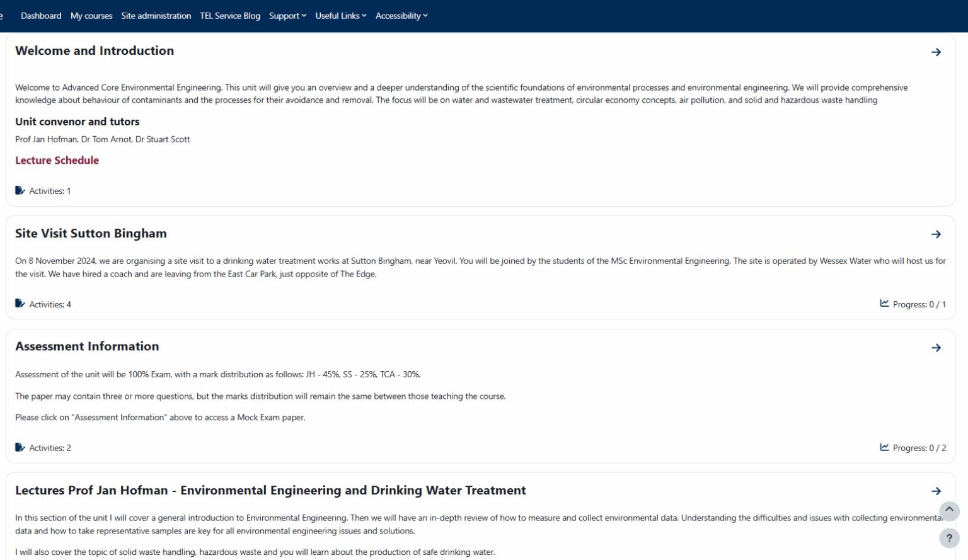Open the Accessibility dropdown
968x560 pixels.
(401, 16)
